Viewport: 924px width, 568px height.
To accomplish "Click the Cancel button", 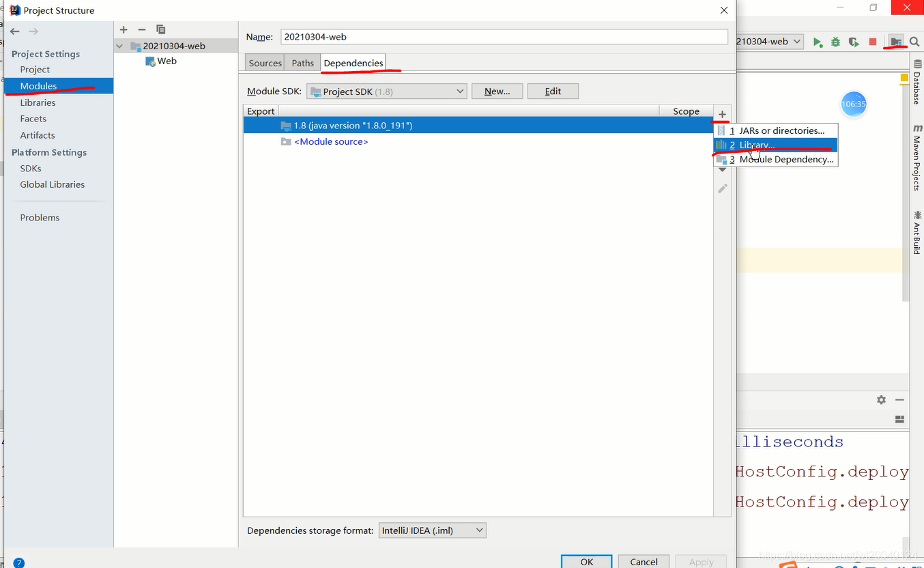I will click(644, 561).
